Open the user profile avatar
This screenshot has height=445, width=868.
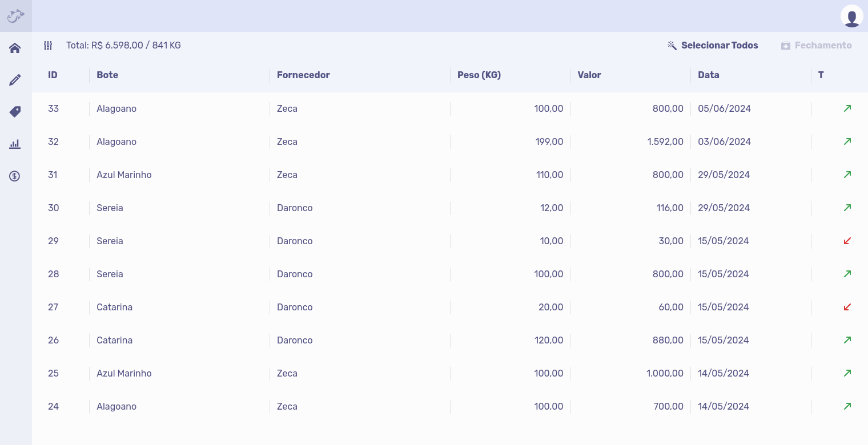(851, 16)
